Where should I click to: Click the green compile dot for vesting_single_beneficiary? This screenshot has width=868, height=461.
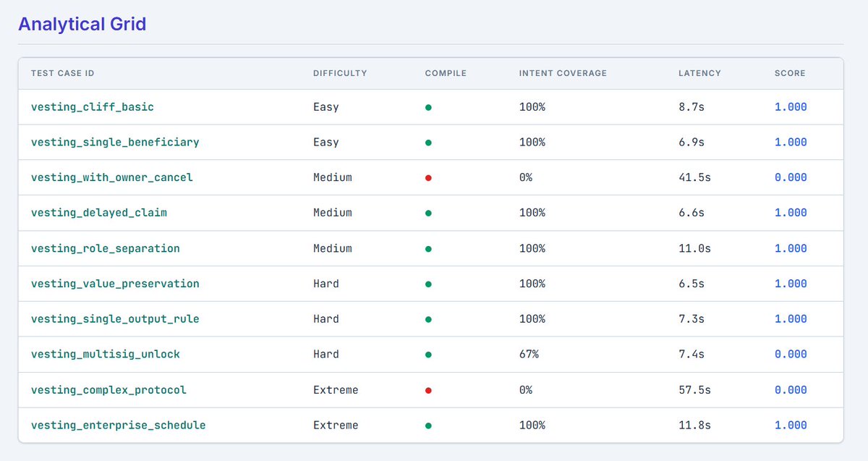428,143
